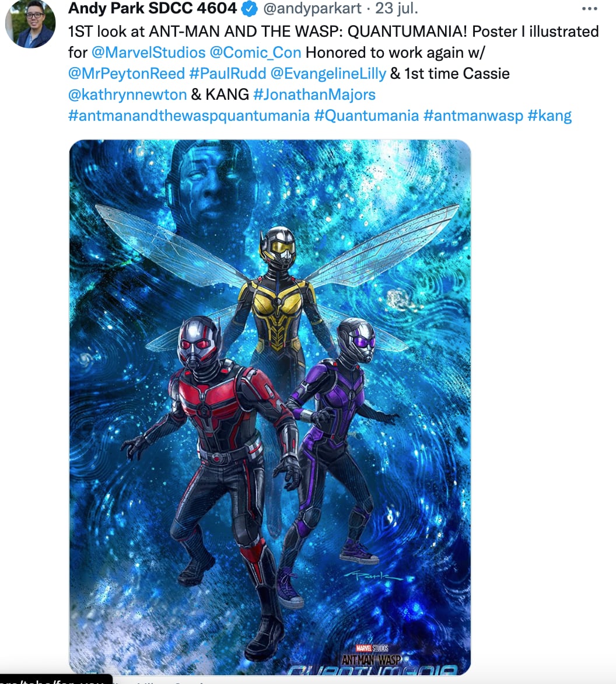This screenshot has height=684, width=616.
Task: Open the @andyparkart handle link
Action: coord(312,8)
